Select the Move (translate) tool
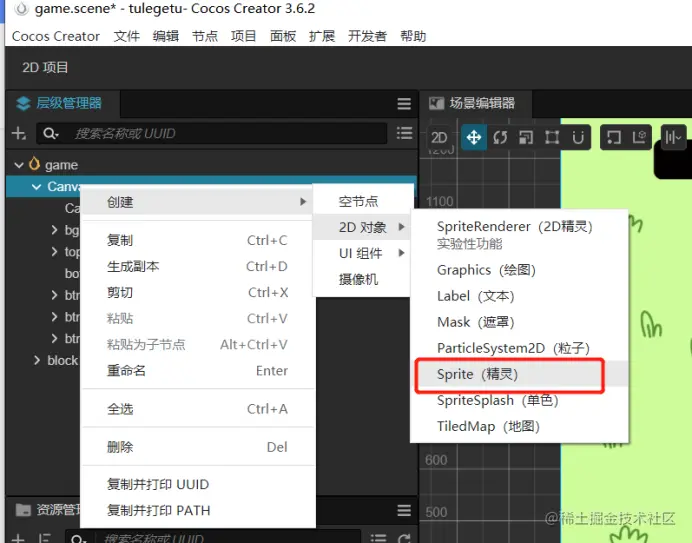The height and width of the screenshot is (543, 692). coord(474,137)
